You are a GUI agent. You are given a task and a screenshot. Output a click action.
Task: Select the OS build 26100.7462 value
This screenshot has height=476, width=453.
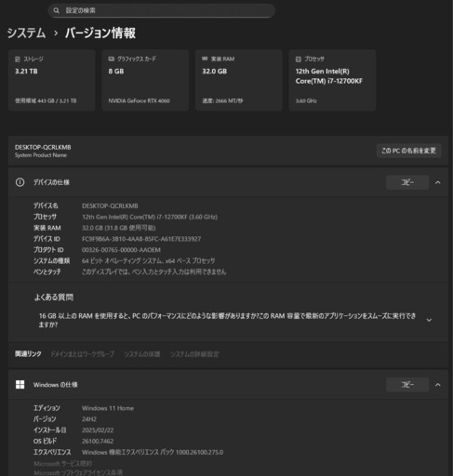click(x=98, y=441)
